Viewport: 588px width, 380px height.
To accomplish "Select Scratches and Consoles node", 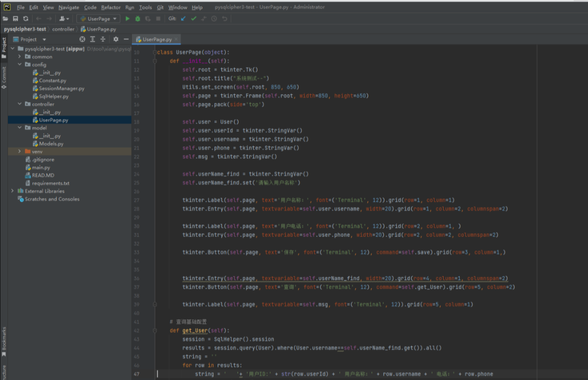I will pyautogui.click(x=52, y=199).
